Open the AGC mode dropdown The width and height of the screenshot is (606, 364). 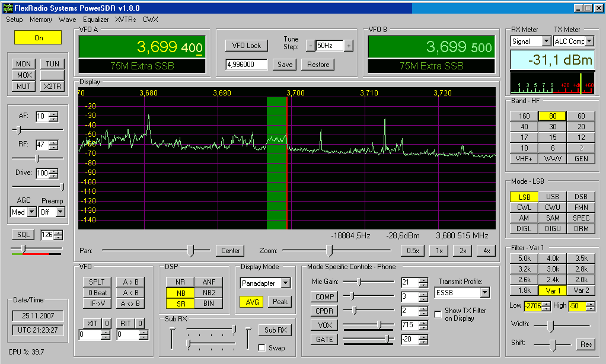click(32, 212)
